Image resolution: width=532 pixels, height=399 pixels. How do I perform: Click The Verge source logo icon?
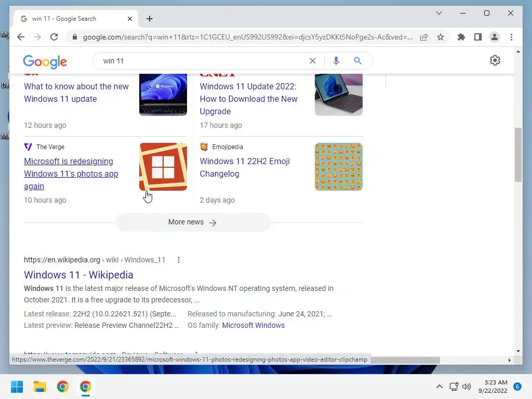pyautogui.click(x=28, y=147)
